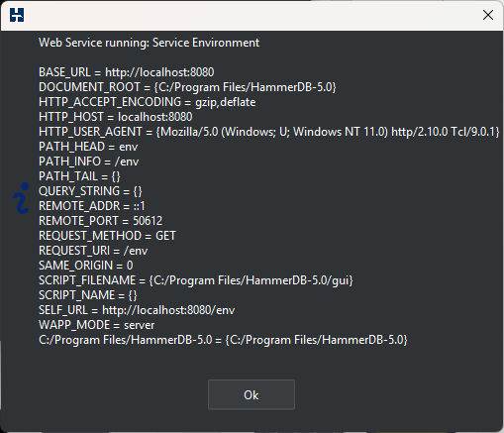This screenshot has height=433, width=504.
Task: Click the SCRIPT_FILENAME gui path line
Action: coord(196,280)
